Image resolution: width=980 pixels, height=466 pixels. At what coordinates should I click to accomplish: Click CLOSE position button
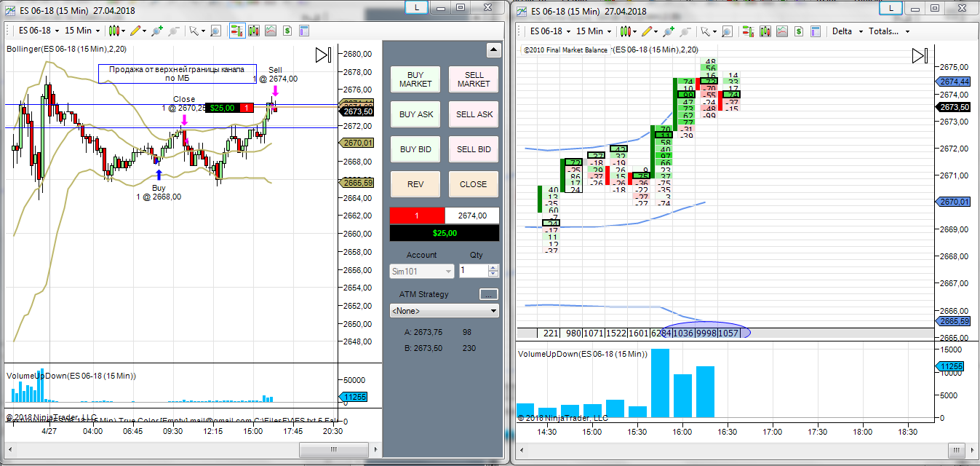(x=474, y=184)
